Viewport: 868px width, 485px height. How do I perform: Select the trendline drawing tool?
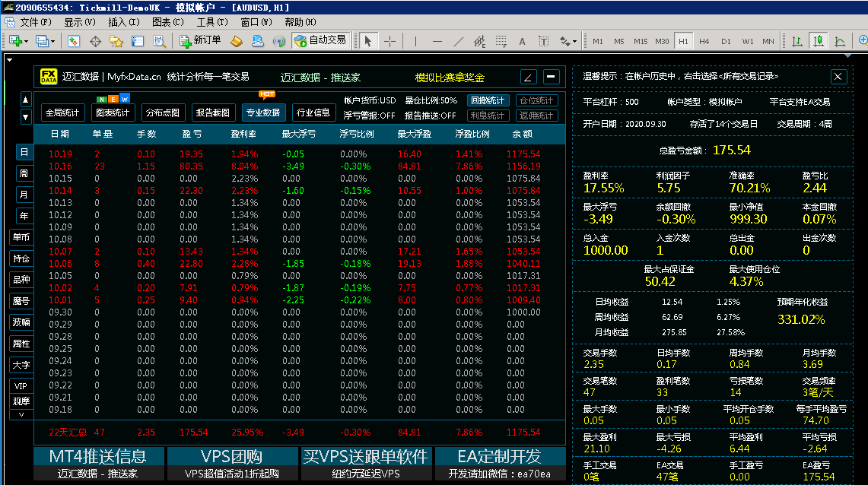tap(459, 41)
